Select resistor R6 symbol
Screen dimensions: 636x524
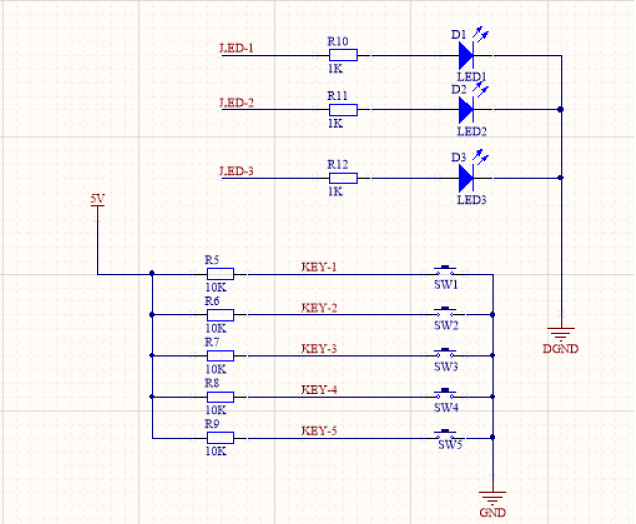tap(220, 315)
